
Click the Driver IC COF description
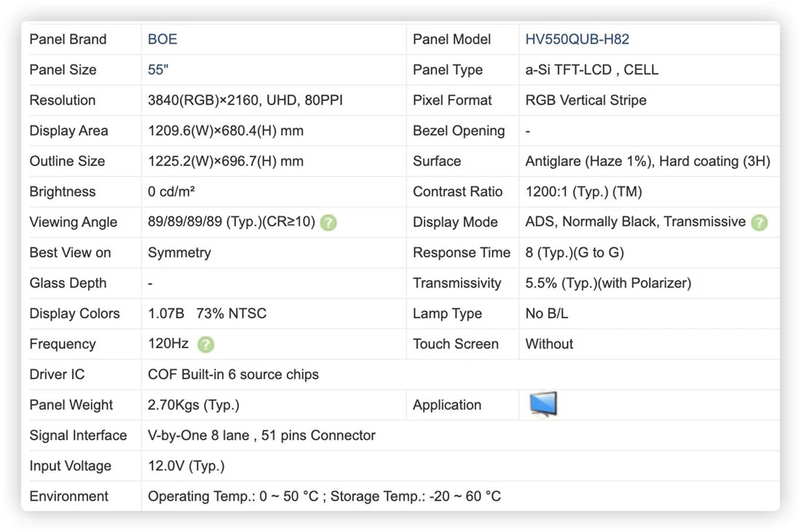point(233,375)
